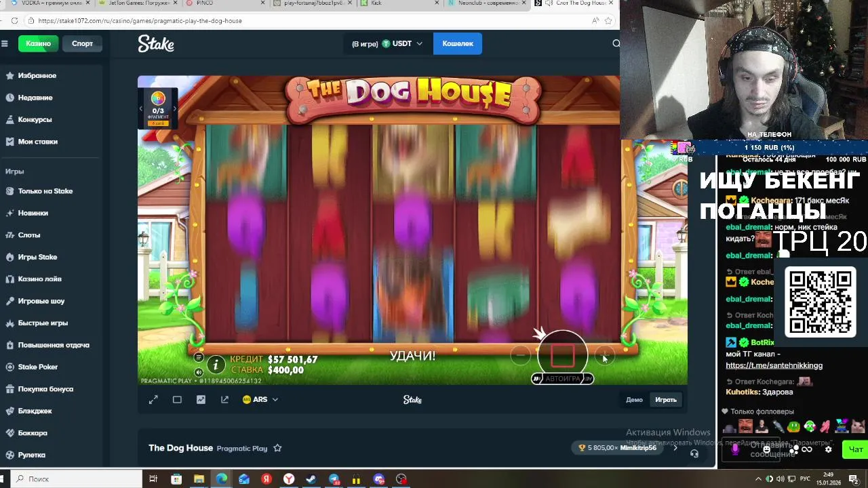Stop the spinning reels

(x=562, y=354)
